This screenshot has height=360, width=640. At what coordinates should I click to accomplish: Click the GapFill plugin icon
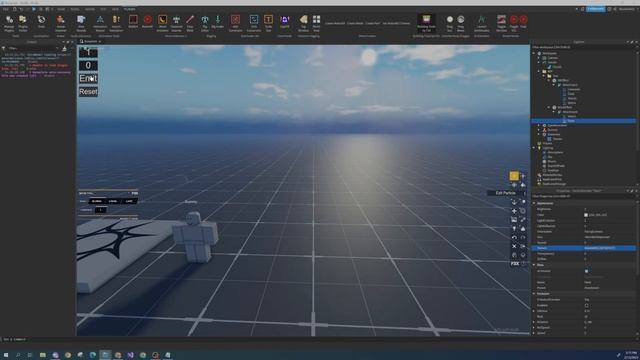[x=284, y=21]
